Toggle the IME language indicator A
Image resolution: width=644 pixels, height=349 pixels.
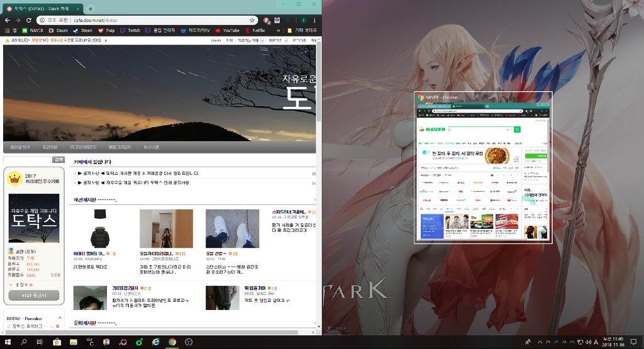point(596,342)
